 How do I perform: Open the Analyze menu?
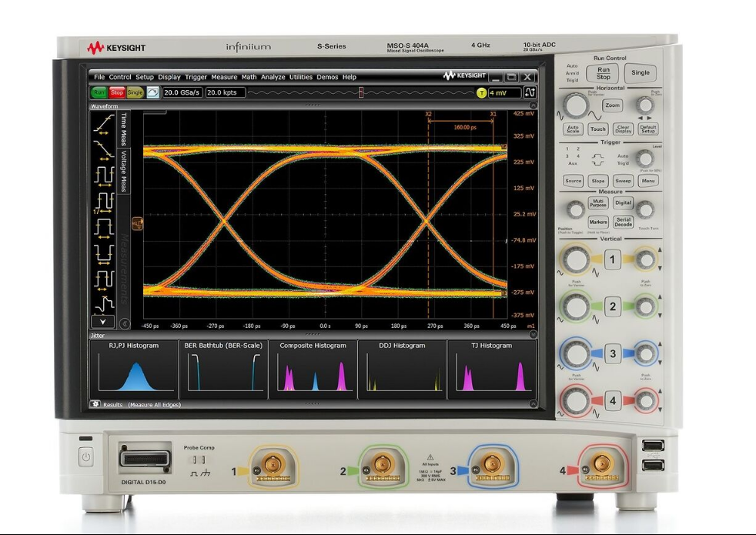point(273,77)
